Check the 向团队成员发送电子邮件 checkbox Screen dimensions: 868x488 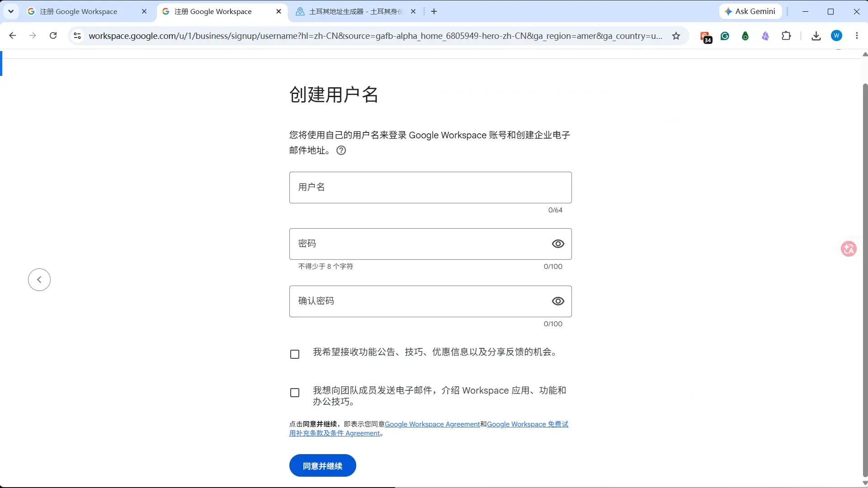pyautogui.click(x=295, y=393)
